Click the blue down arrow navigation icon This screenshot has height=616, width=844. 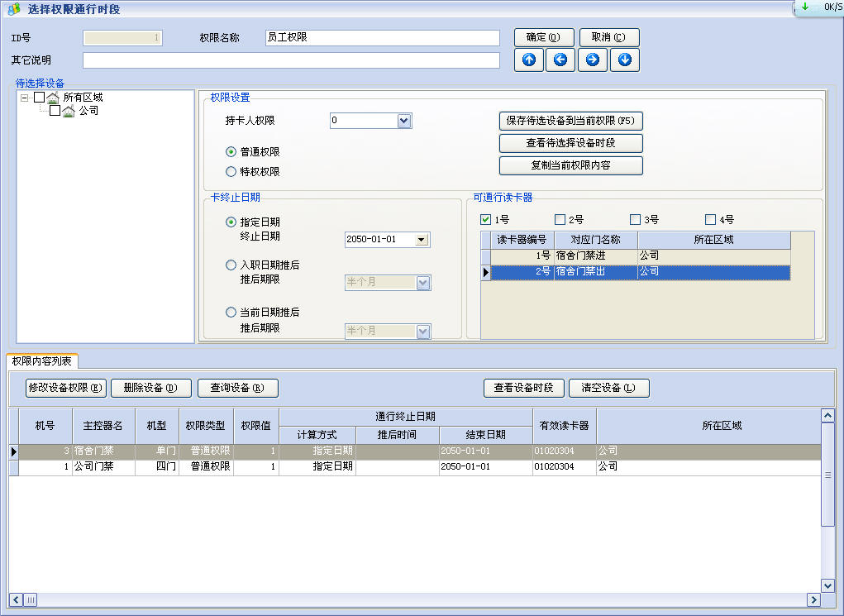coord(624,60)
